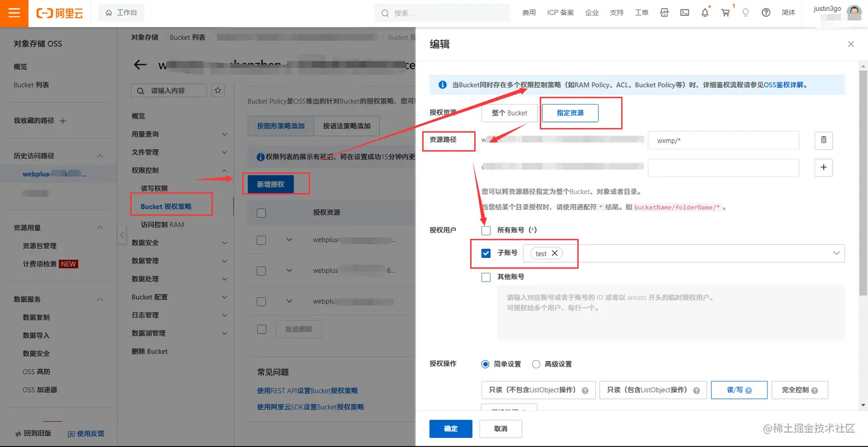The height and width of the screenshot is (447, 868).
Task: Choose the 完全控制 permission option
Action: click(x=800, y=390)
